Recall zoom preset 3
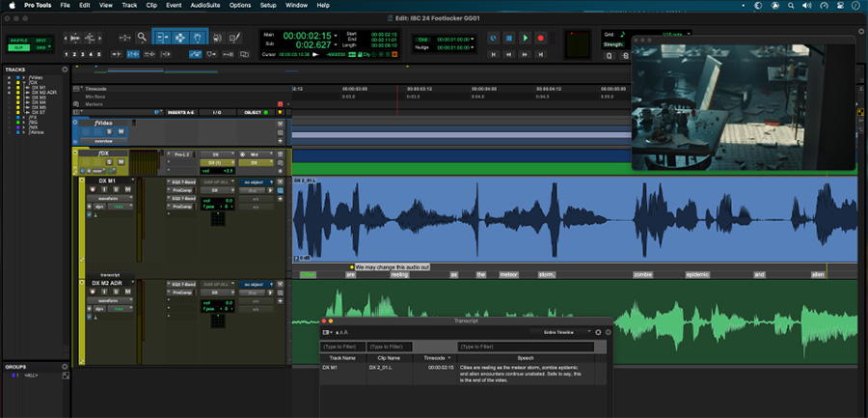This screenshot has width=868, height=418. (83, 54)
